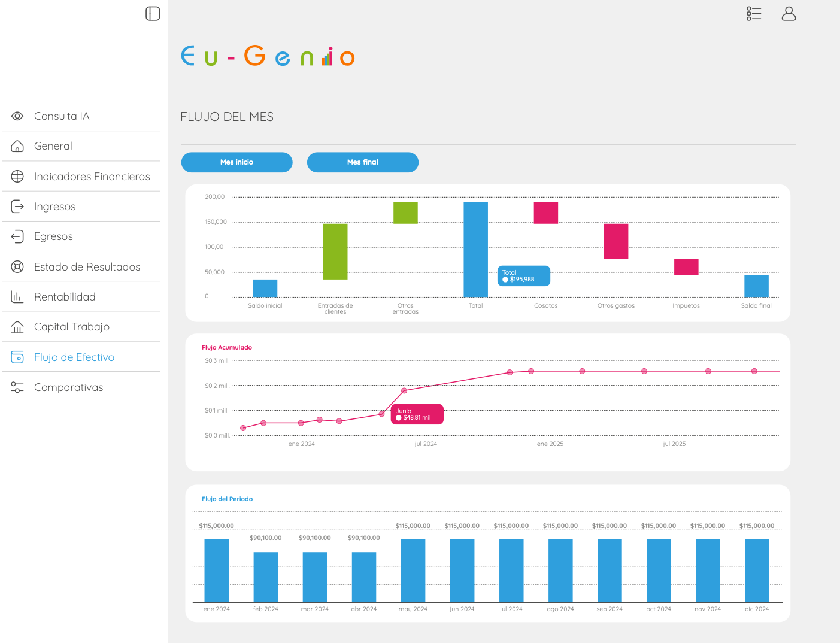Click the eye icon beside Consulta IA
840x643 pixels.
coord(17,116)
